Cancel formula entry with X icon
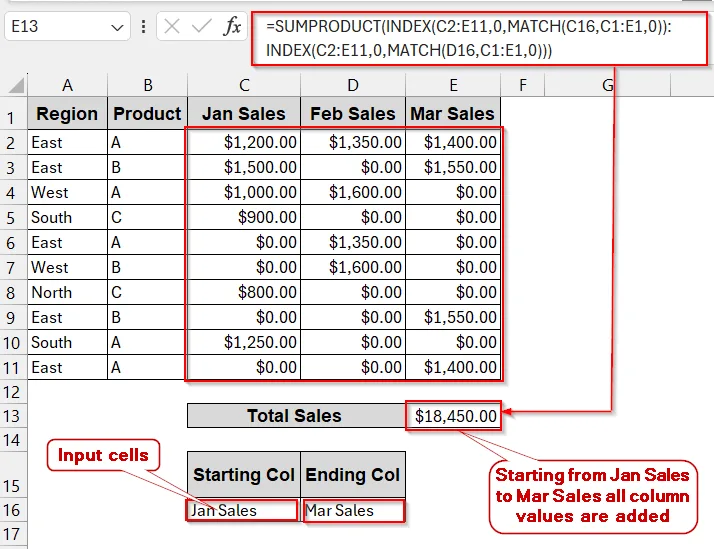Screen dimensions: 714x549 [172, 26]
